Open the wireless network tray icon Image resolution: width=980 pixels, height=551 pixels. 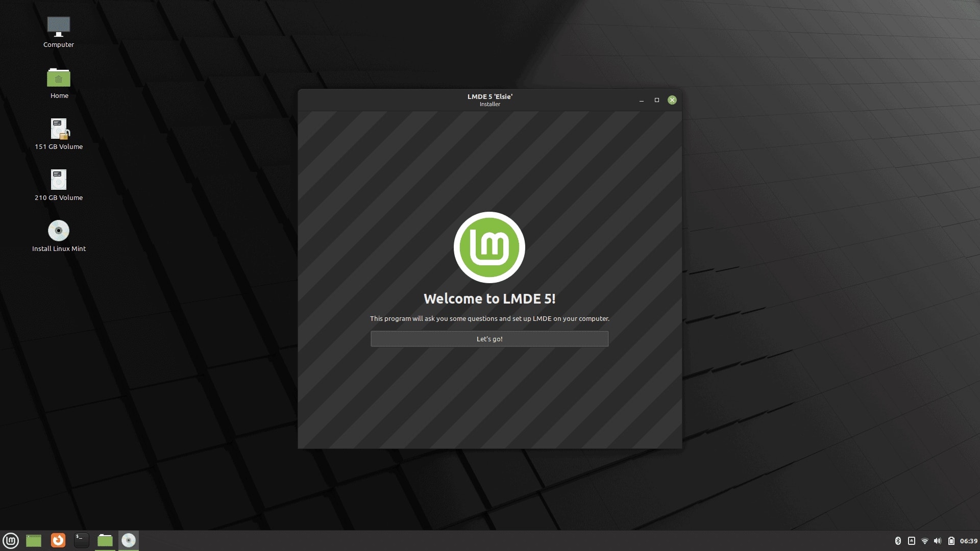(924, 541)
